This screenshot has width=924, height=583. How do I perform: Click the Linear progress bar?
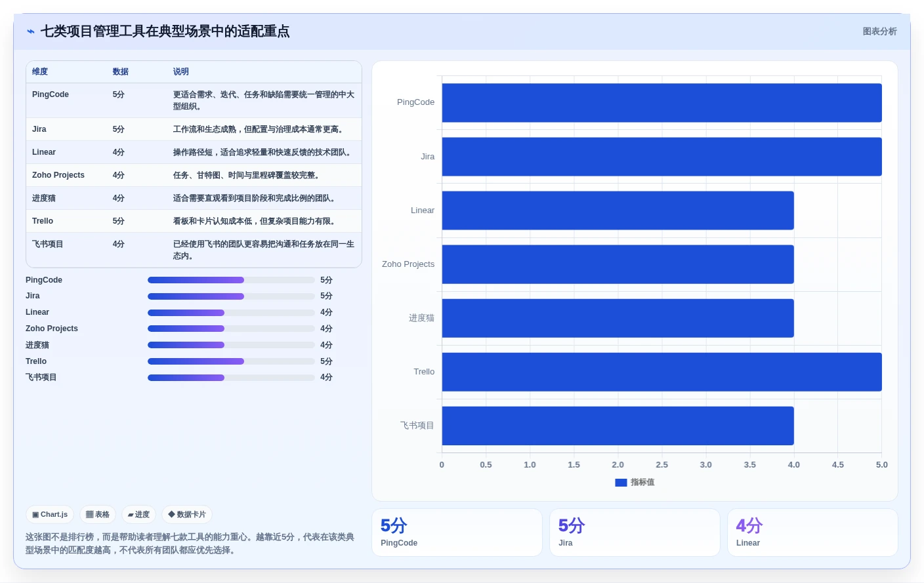(x=231, y=313)
